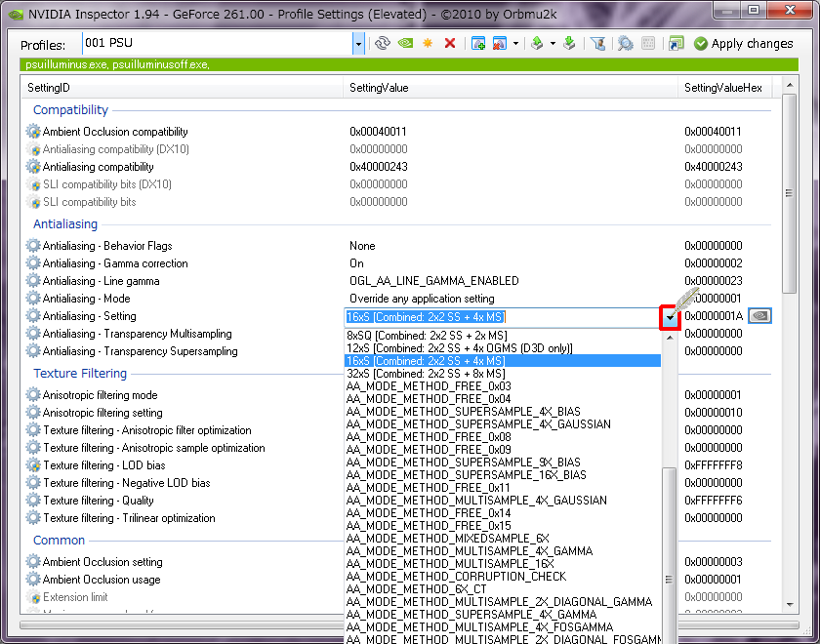Apply changes to the profile

coord(744,43)
